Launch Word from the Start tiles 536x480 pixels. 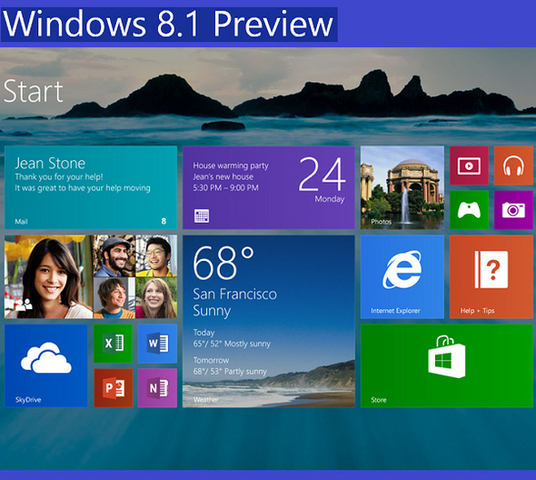tap(158, 343)
